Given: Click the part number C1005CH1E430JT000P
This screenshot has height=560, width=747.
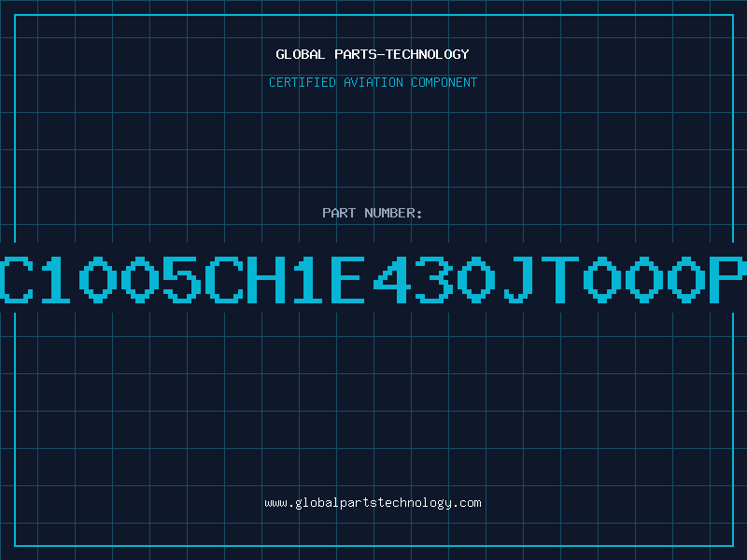Looking at the screenshot, I should pyautogui.click(x=373, y=279).
